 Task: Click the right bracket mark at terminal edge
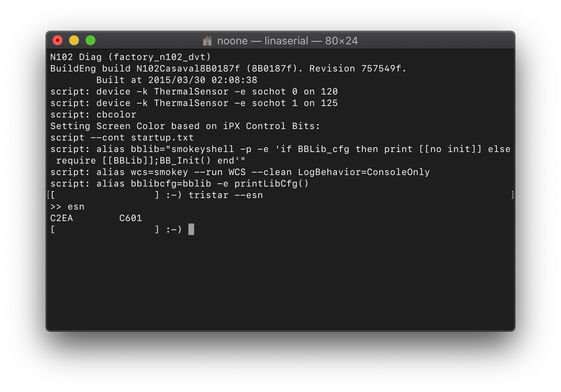pos(512,195)
